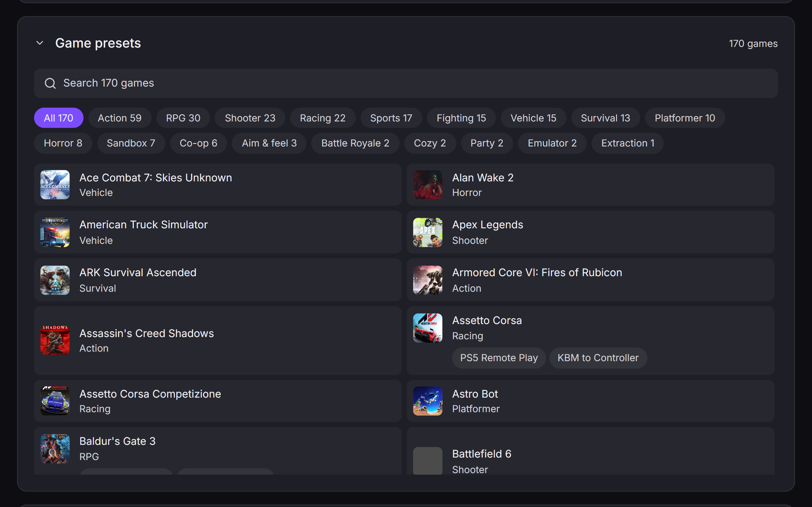Viewport: 812px width, 507px height.
Task: Filter by Shooter 23
Action: coord(250,118)
